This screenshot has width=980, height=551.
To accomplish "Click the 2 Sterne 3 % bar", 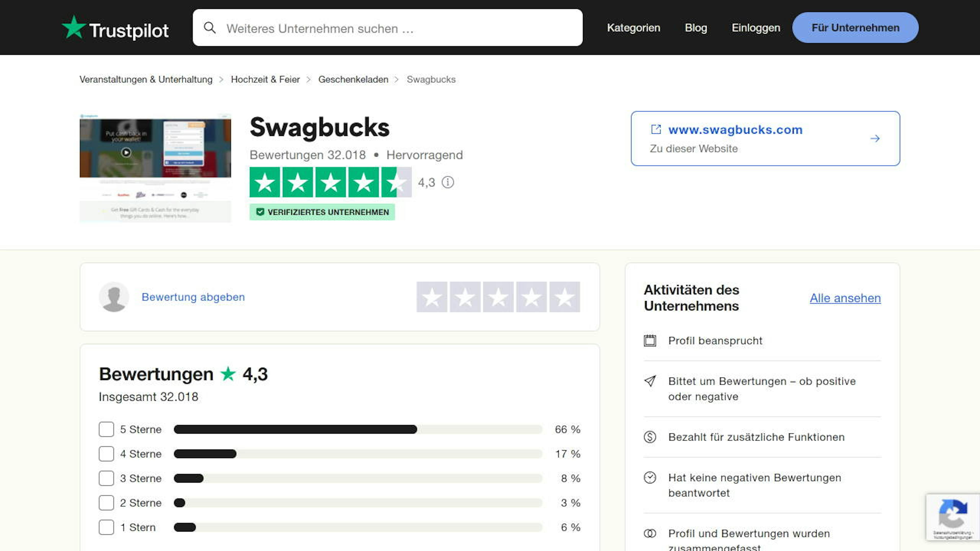I will (x=358, y=503).
